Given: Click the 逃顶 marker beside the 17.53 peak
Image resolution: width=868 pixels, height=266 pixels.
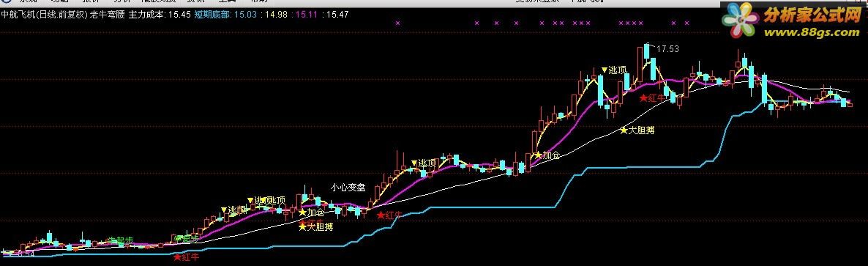Looking at the screenshot, I should pyautogui.click(x=614, y=70).
